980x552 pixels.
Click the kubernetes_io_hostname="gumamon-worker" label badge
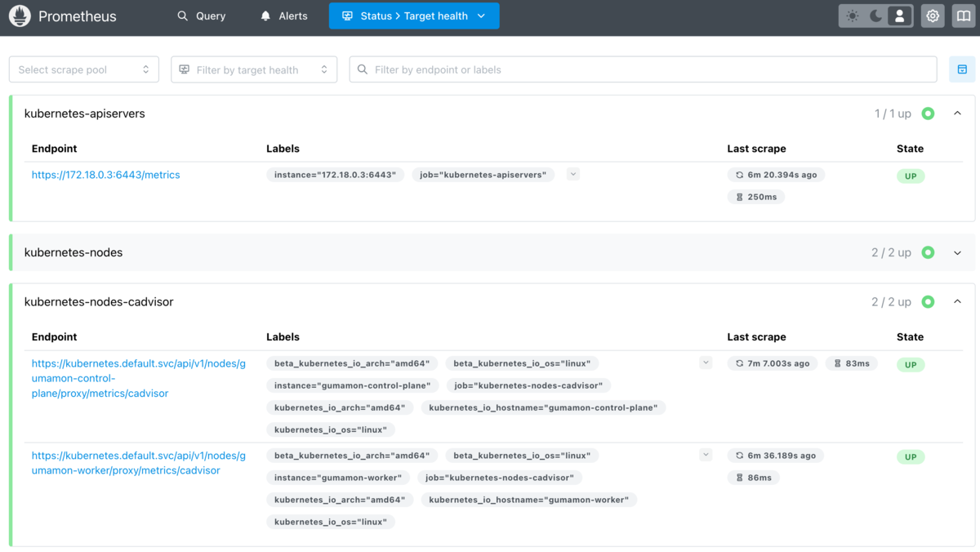pos(528,500)
